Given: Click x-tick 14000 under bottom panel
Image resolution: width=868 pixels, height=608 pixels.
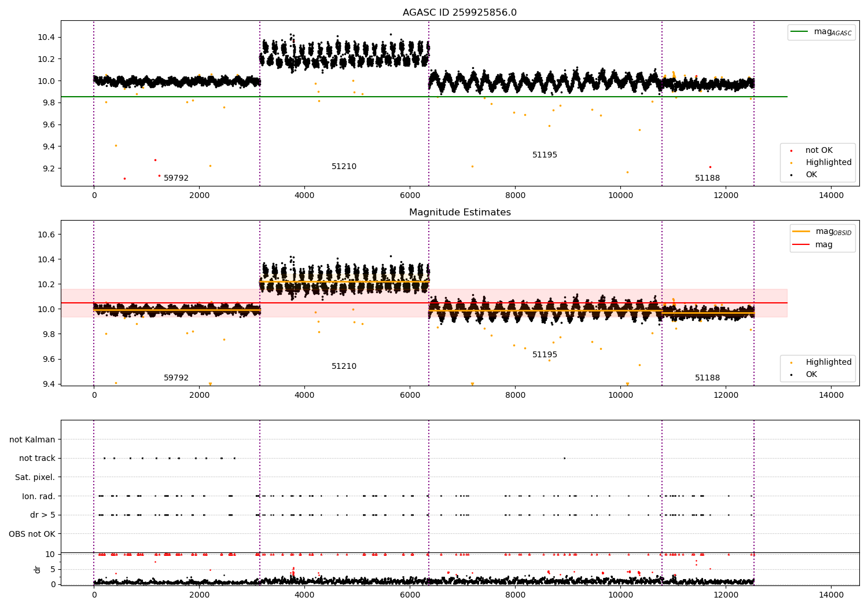Looking at the screenshot, I should coord(832,595).
